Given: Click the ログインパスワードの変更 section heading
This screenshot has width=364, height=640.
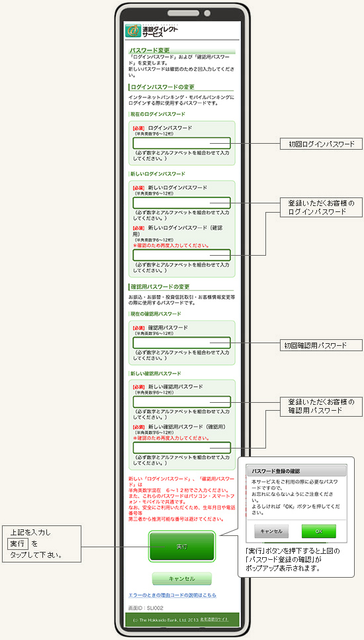Looking at the screenshot, I should [x=162, y=87].
